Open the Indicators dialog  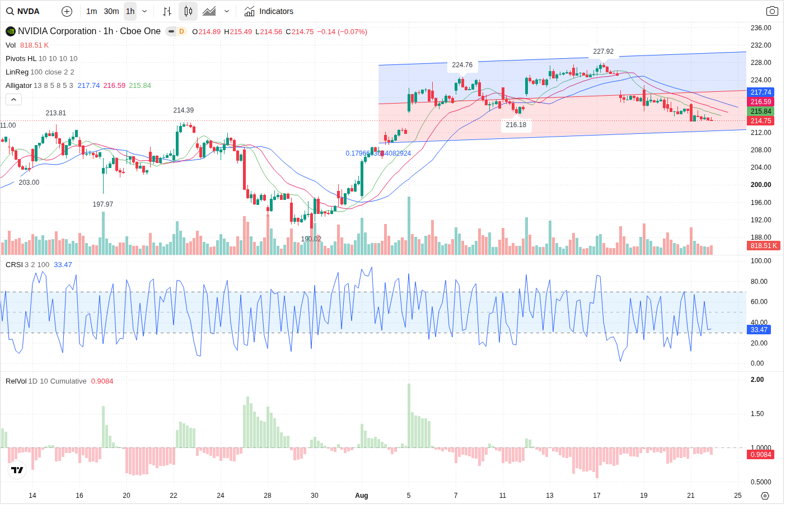pyautogui.click(x=269, y=11)
